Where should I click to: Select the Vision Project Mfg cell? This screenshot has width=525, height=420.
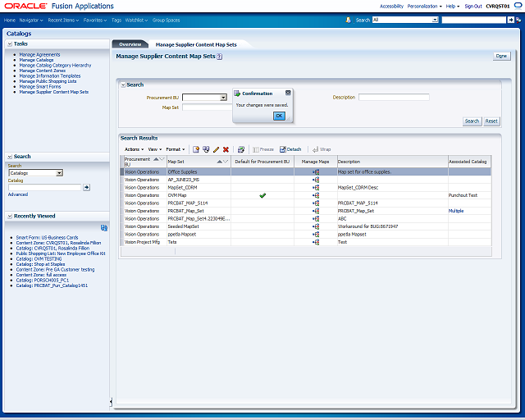pos(144,242)
